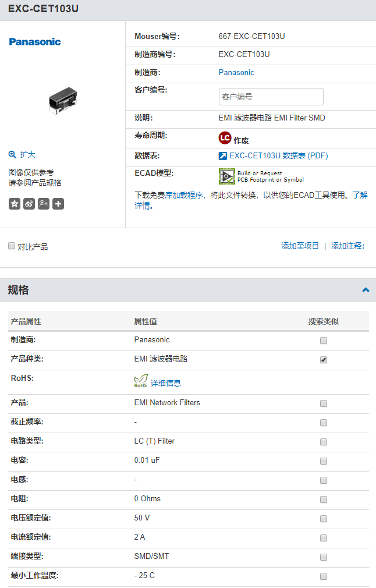
Task: Focus the 客户编号 input field
Action: 271,97
